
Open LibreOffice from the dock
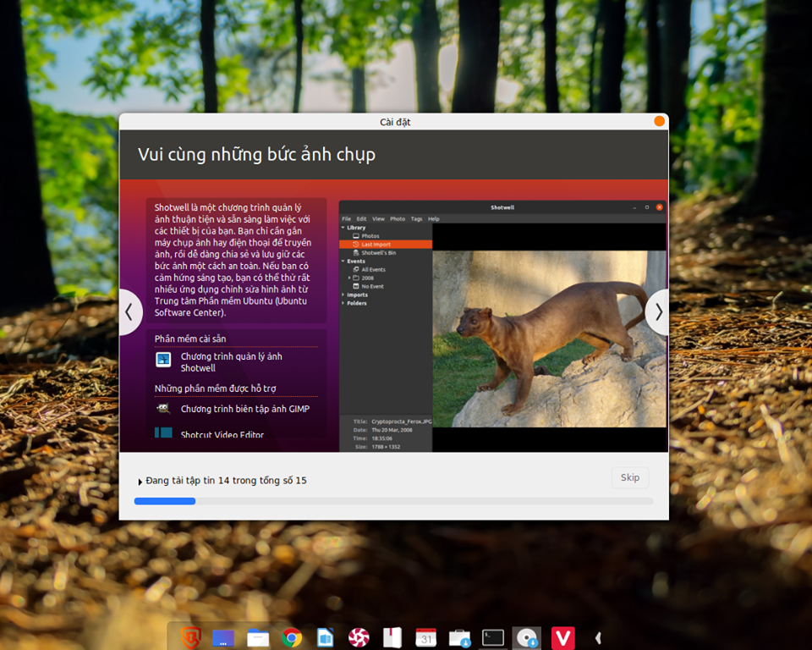point(325,637)
